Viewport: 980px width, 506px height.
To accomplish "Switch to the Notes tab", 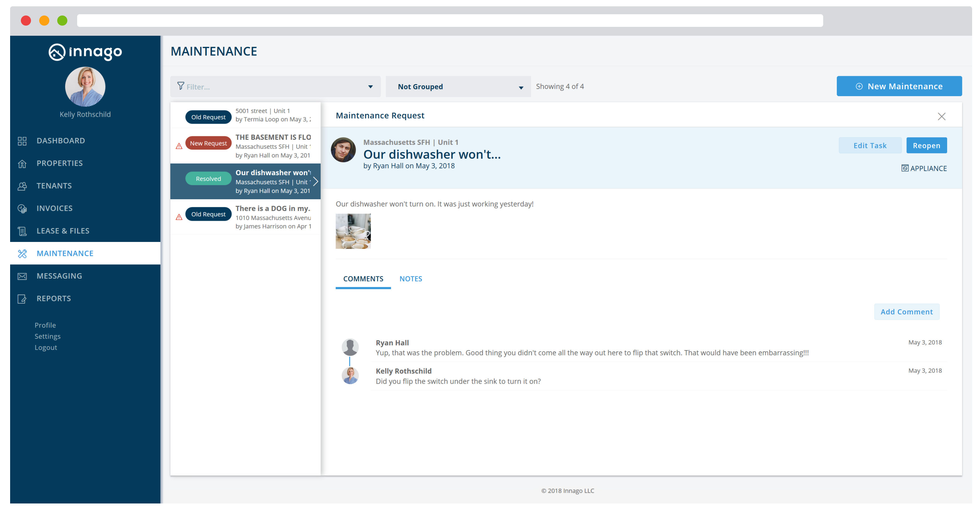I will (x=410, y=279).
